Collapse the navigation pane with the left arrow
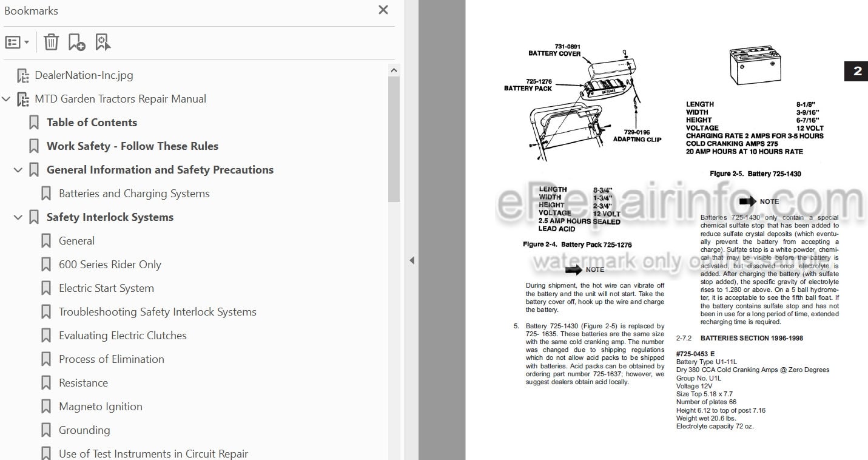The image size is (868, 460). point(412,260)
